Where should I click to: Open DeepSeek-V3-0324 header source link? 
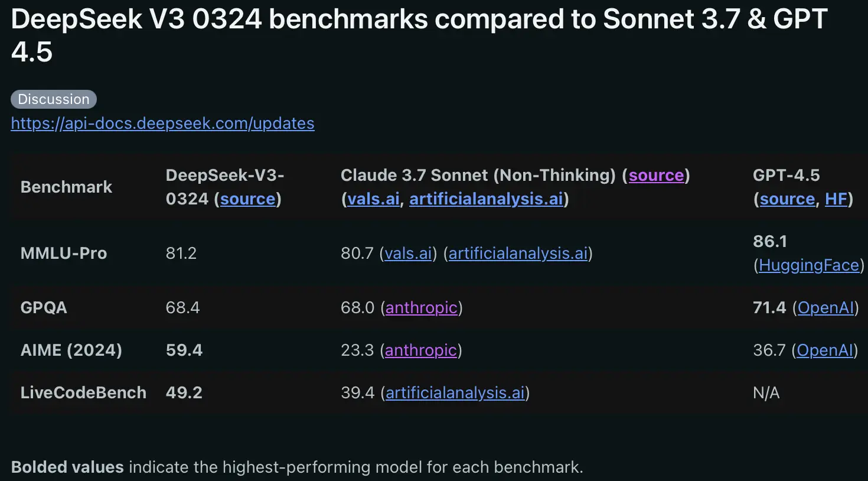click(247, 199)
